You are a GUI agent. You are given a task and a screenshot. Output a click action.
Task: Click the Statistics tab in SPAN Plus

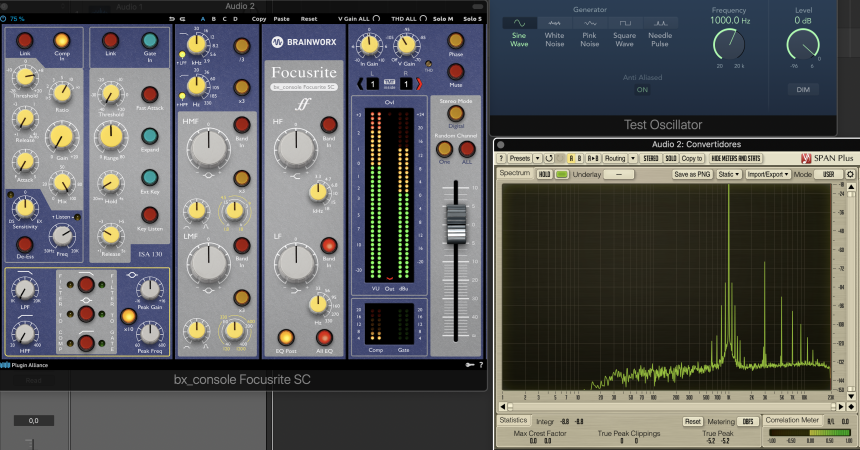pos(513,420)
